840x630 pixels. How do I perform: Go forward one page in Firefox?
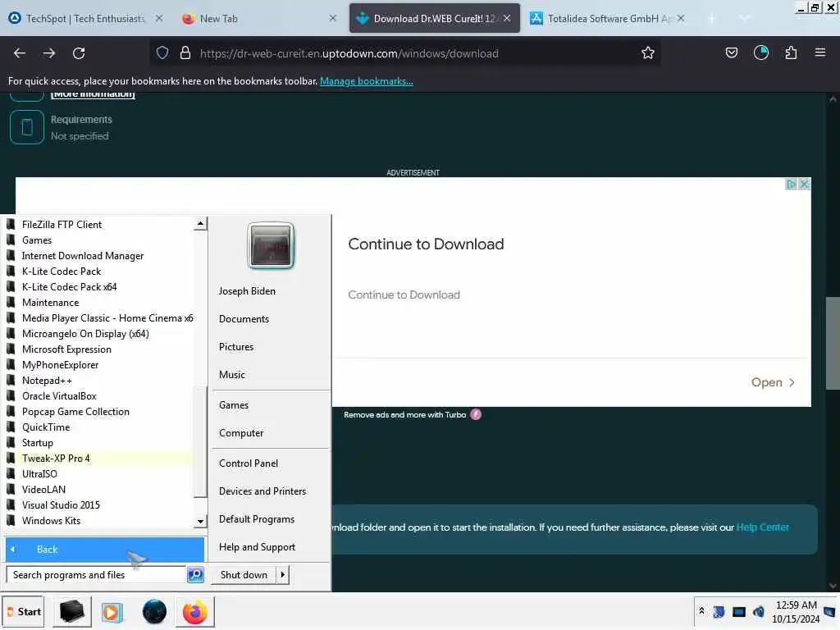point(49,53)
